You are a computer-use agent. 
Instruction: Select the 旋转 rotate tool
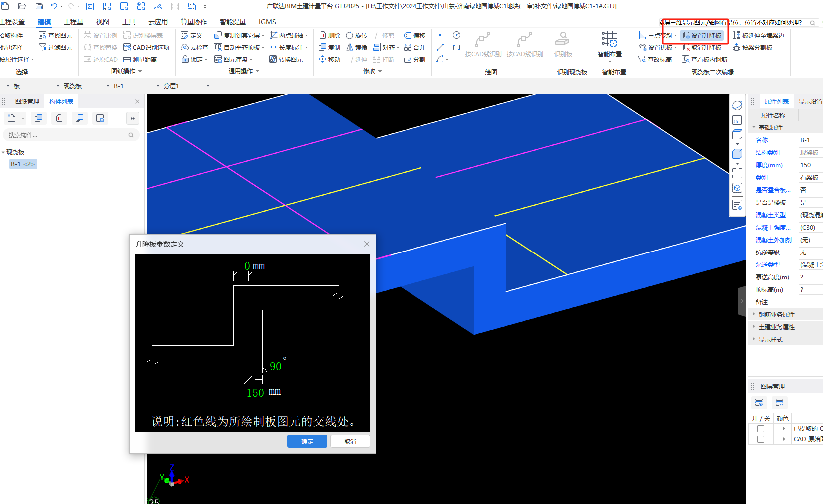(357, 35)
